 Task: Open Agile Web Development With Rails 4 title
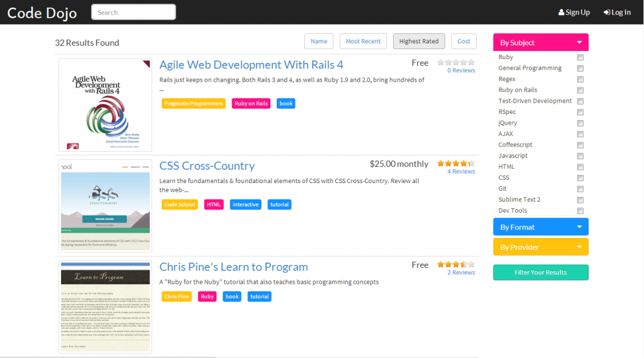(251, 65)
